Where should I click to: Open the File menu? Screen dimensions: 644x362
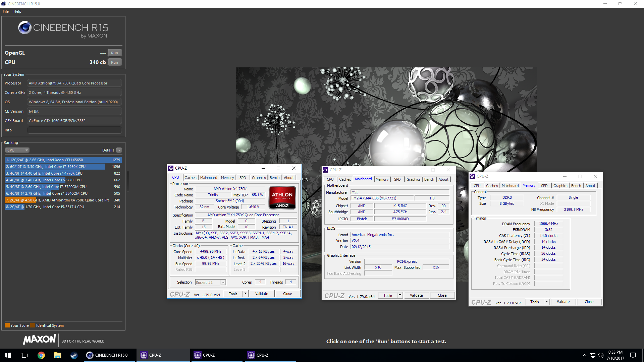click(x=6, y=11)
